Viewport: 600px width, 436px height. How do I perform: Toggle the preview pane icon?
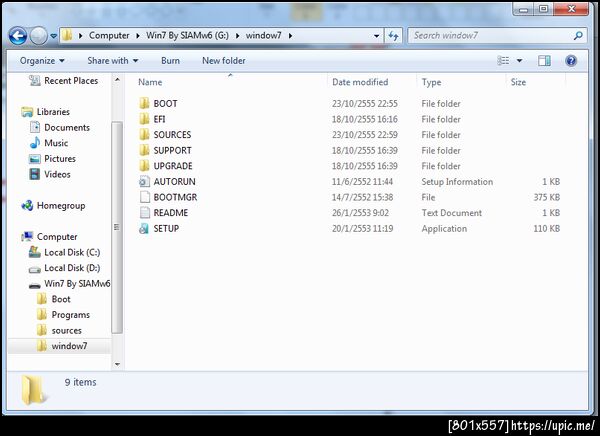point(544,61)
